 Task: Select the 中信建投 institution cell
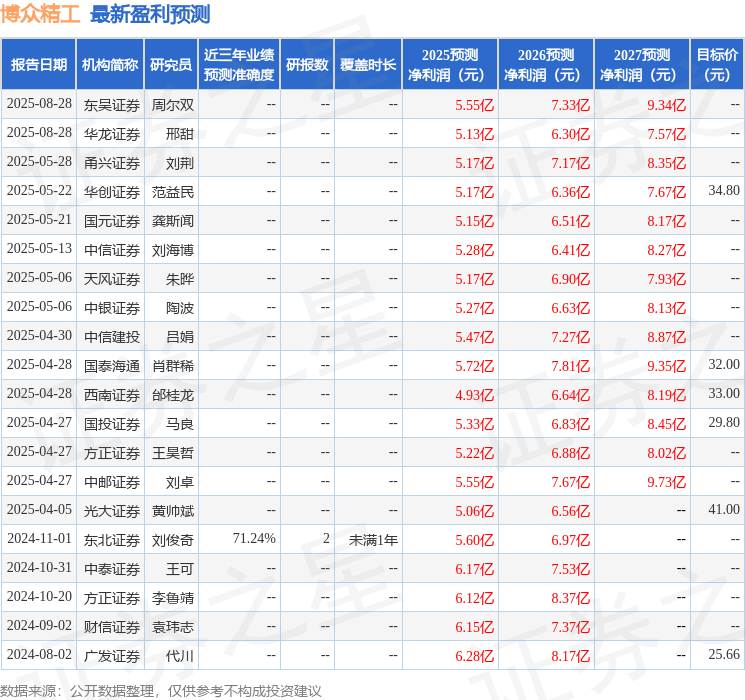pyautogui.click(x=112, y=337)
